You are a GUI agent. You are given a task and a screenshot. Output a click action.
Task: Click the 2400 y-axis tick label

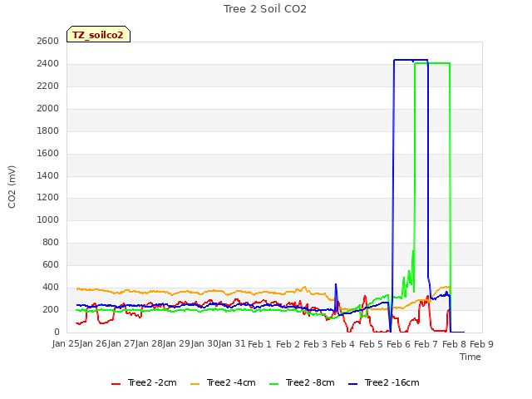click(48, 63)
